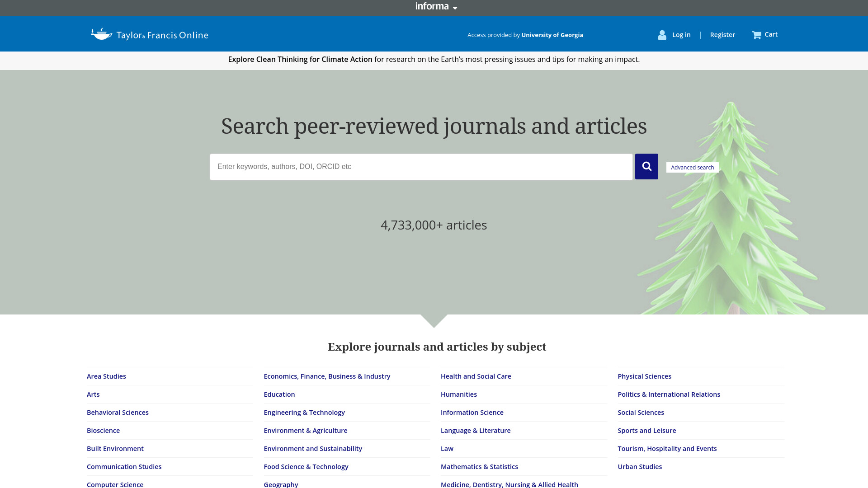Click the 4,733,000+ articles count text

[434, 225]
